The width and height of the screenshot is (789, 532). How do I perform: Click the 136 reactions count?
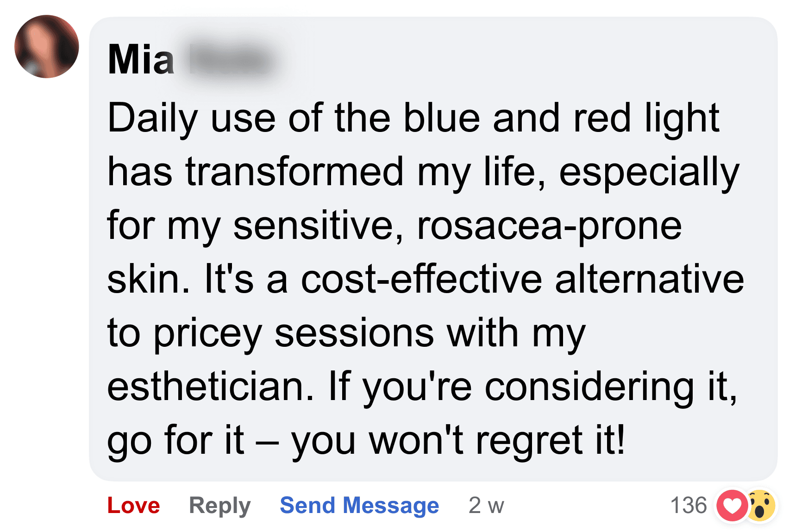pyautogui.click(x=689, y=506)
